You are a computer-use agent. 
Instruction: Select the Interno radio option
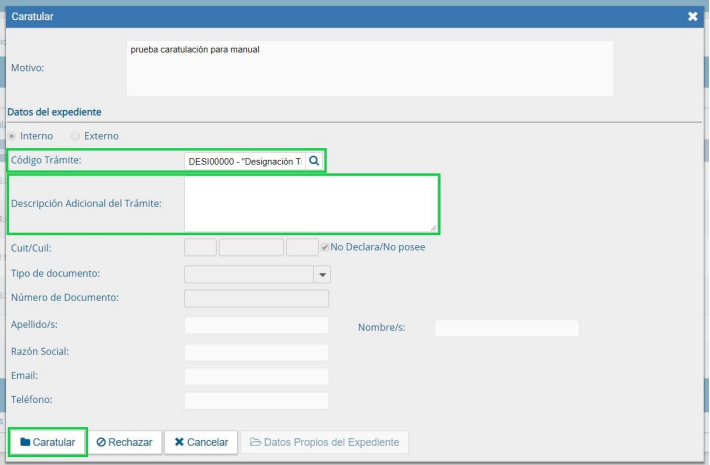click(12, 136)
